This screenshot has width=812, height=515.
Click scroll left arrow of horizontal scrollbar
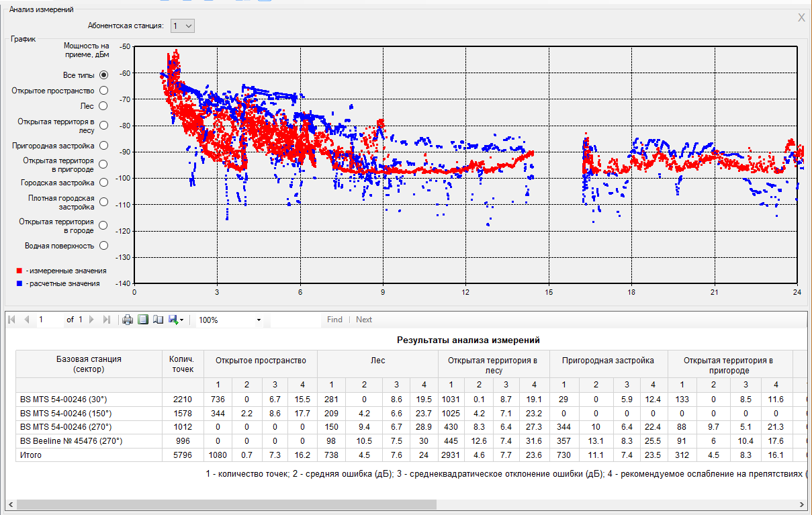pyautogui.click(x=10, y=504)
